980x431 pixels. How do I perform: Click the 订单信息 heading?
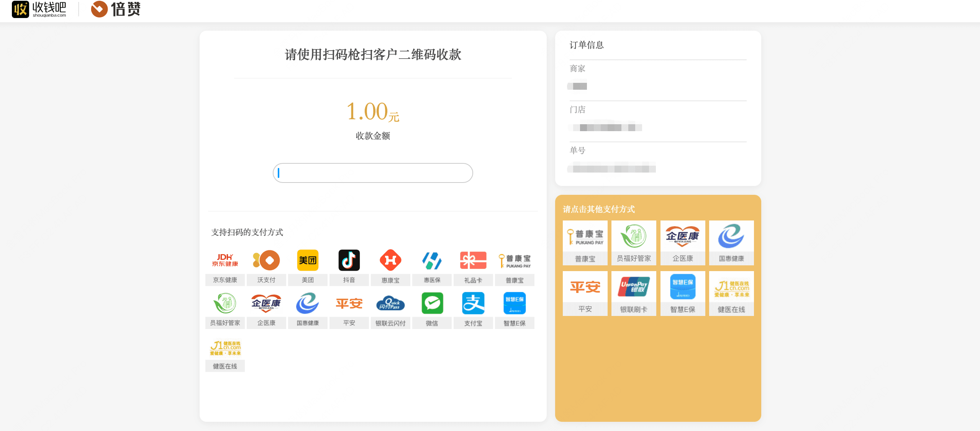coord(587,45)
